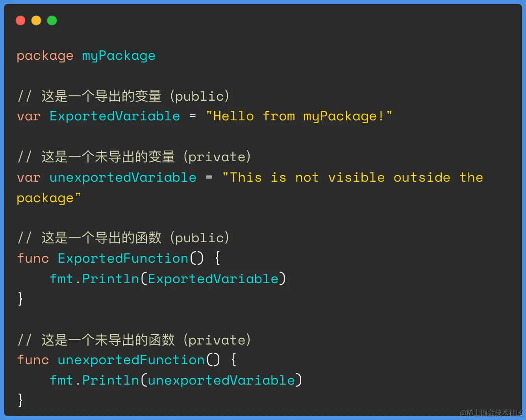Click the first '(private)' comment text
526x420 pixels.
(217, 157)
